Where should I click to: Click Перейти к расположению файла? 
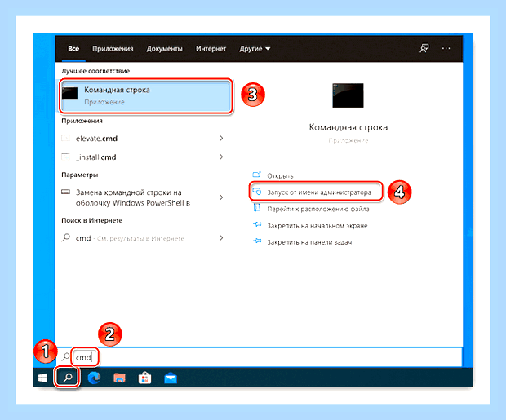pyautogui.click(x=311, y=209)
